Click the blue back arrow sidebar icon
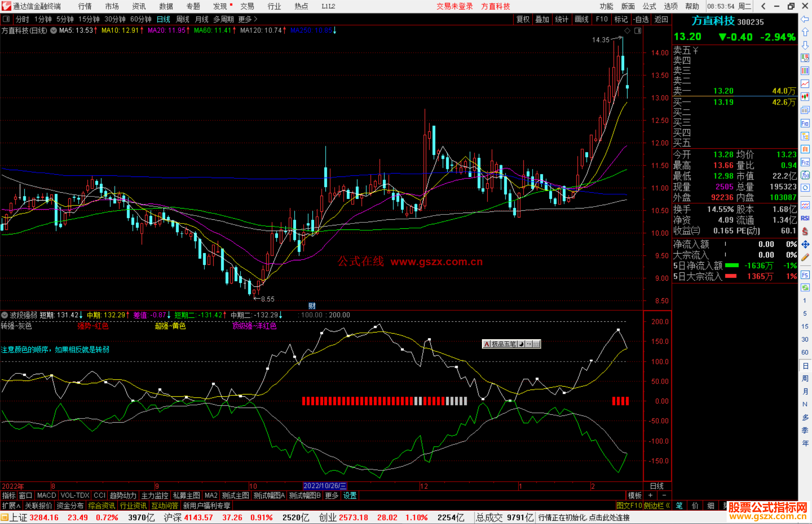Image resolution: width=812 pixels, height=524 pixels. point(805,19)
